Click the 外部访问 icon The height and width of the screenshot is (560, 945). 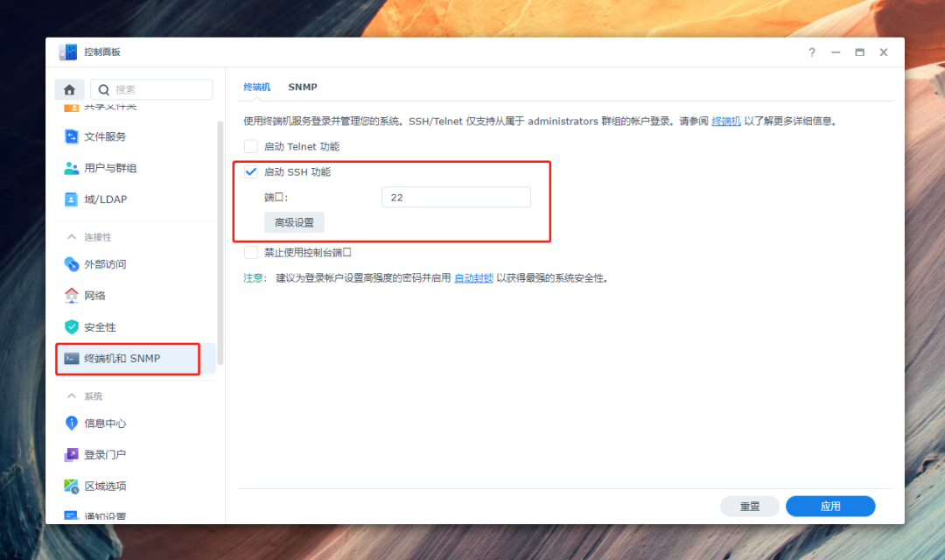pyautogui.click(x=71, y=264)
